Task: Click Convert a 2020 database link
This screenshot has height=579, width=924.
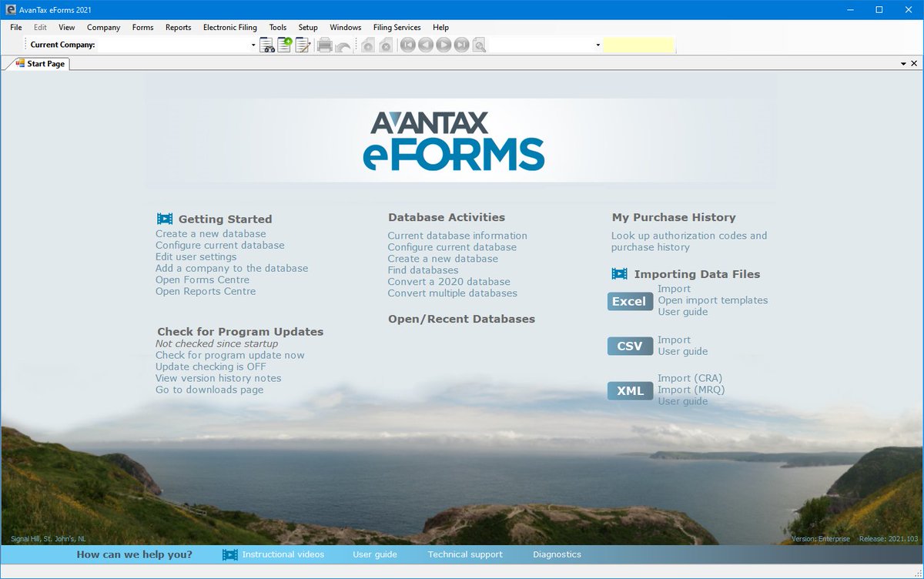Action: coord(449,282)
